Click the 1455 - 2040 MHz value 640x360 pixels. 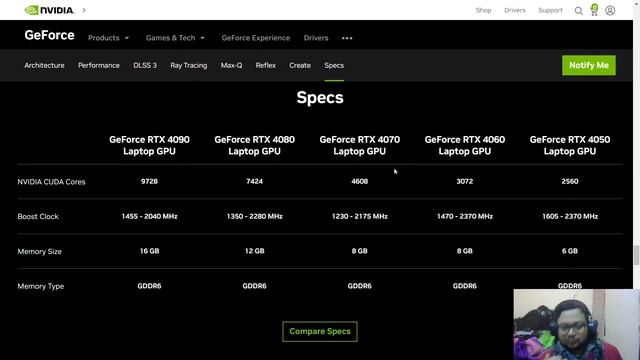point(149,216)
